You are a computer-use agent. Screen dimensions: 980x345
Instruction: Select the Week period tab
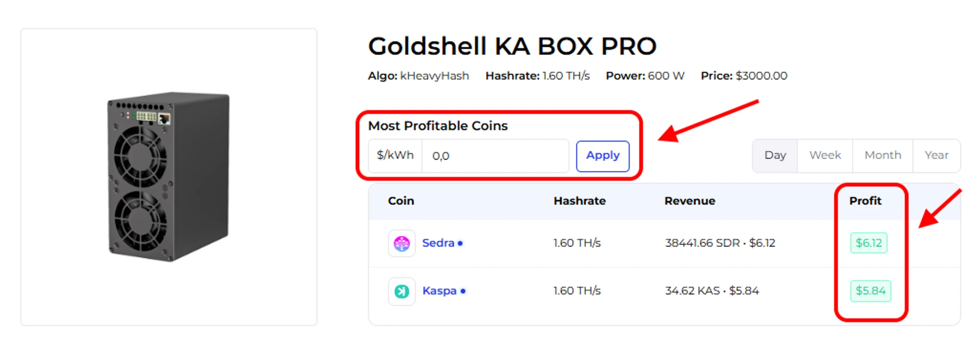pyautogui.click(x=825, y=155)
